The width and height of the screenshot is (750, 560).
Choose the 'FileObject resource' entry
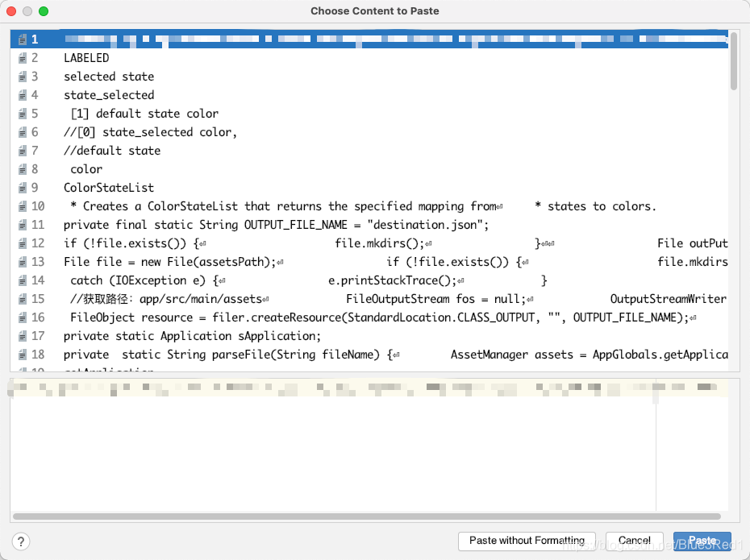click(x=369, y=317)
